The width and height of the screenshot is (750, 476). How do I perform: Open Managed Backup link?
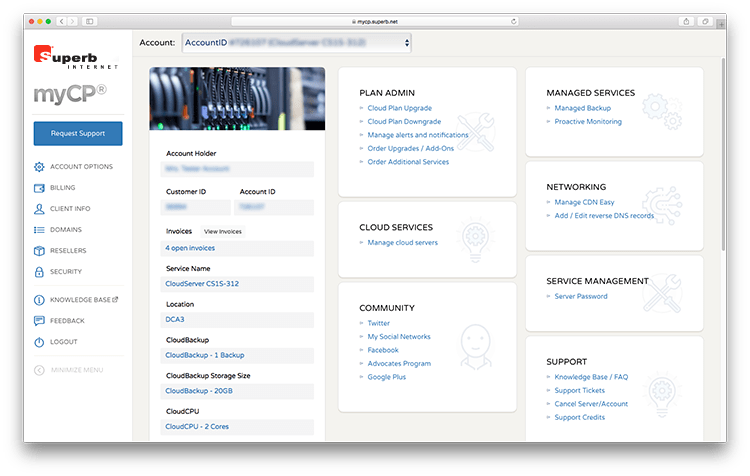click(x=583, y=108)
